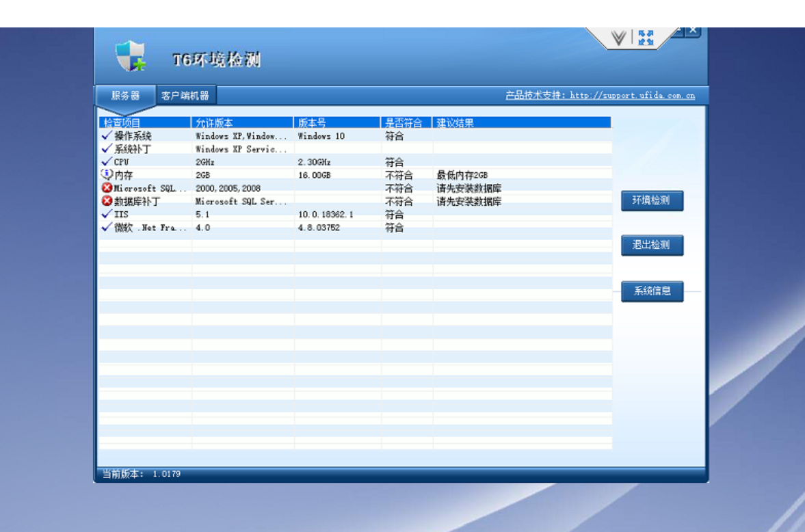
Task: Click the 'Windows 10' version cell
Action: [x=321, y=136]
